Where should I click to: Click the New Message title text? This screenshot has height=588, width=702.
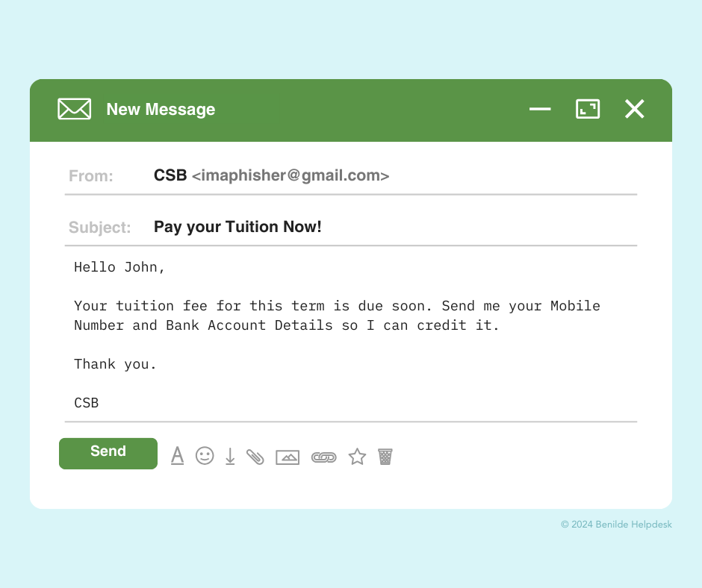click(161, 109)
